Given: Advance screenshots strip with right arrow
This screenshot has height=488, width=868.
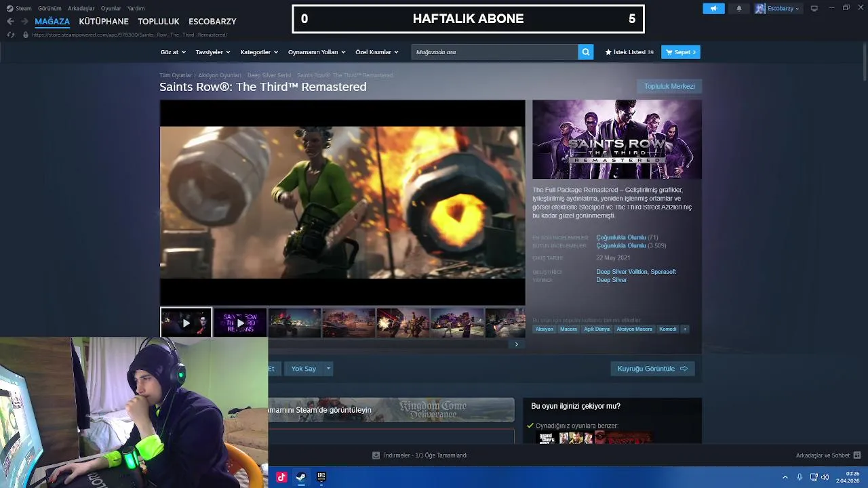Looking at the screenshot, I should (516, 344).
